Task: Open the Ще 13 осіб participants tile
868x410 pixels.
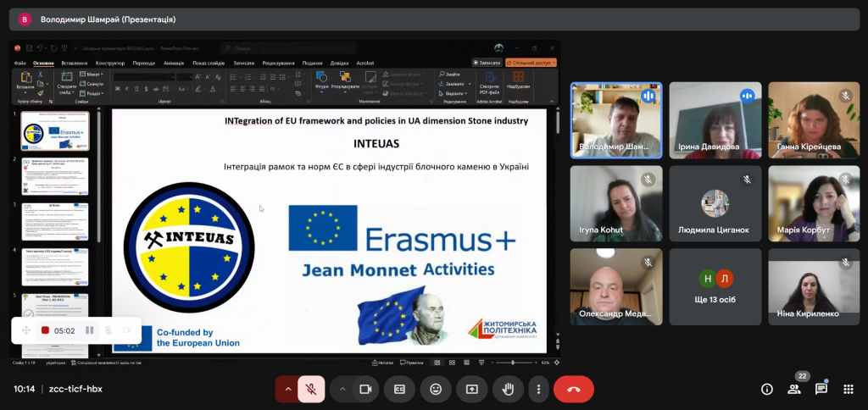Action: 715,286
